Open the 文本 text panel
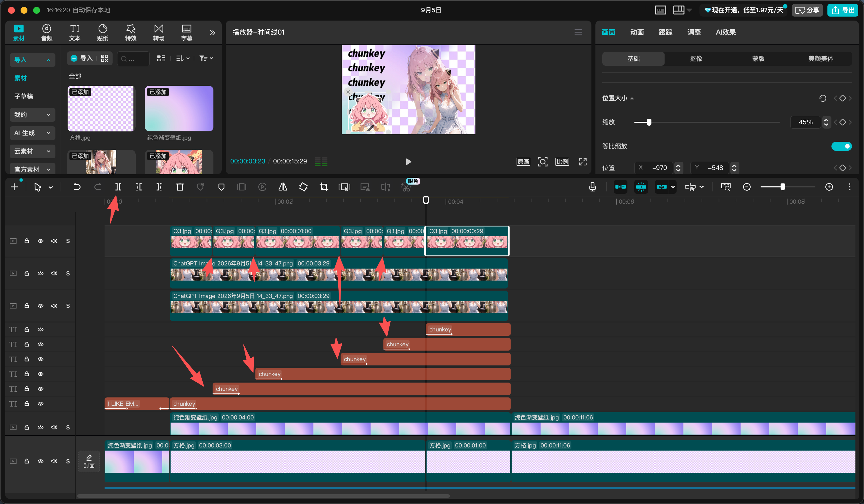 75,33
